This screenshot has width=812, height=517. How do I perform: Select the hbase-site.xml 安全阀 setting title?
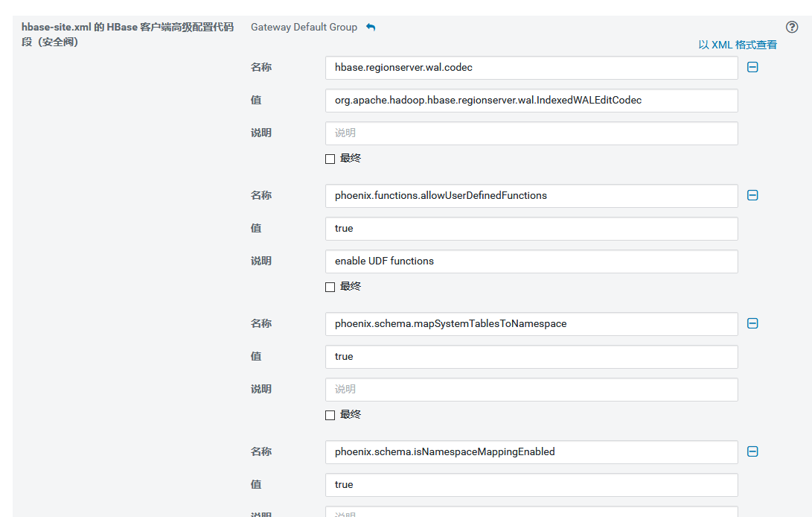pos(127,34)
